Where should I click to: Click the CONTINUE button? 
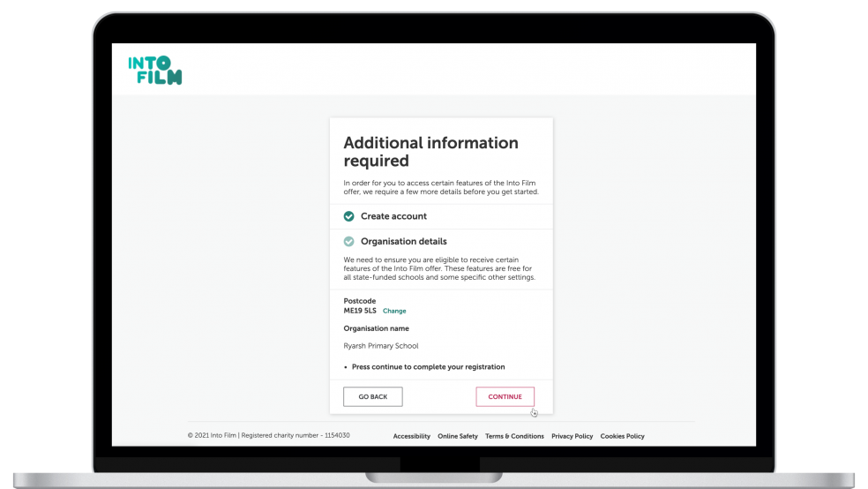point(505,396)
